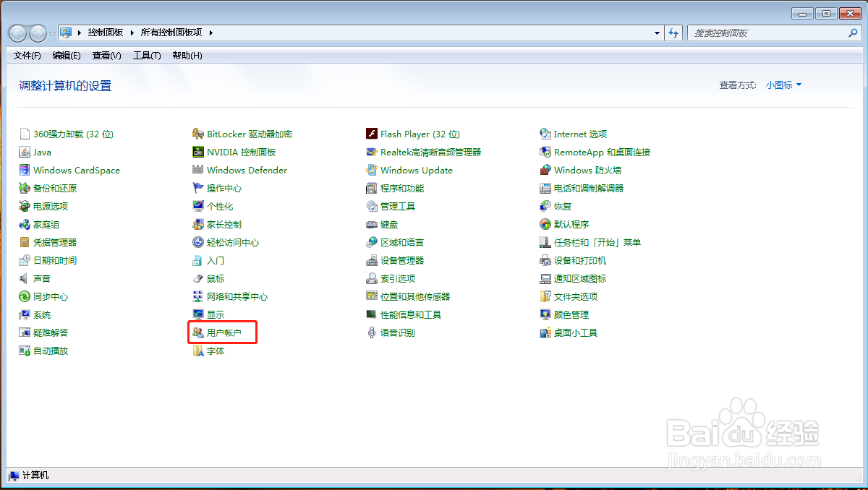Open the 自动播放 icon
Screen dimensions: 868x490
25,351
